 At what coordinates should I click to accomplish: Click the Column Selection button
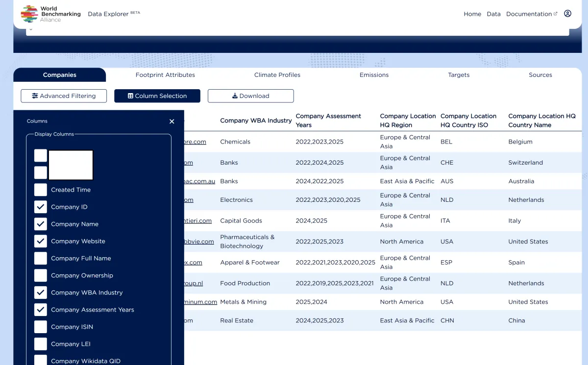pyautogui.click(x=157, y=96)
